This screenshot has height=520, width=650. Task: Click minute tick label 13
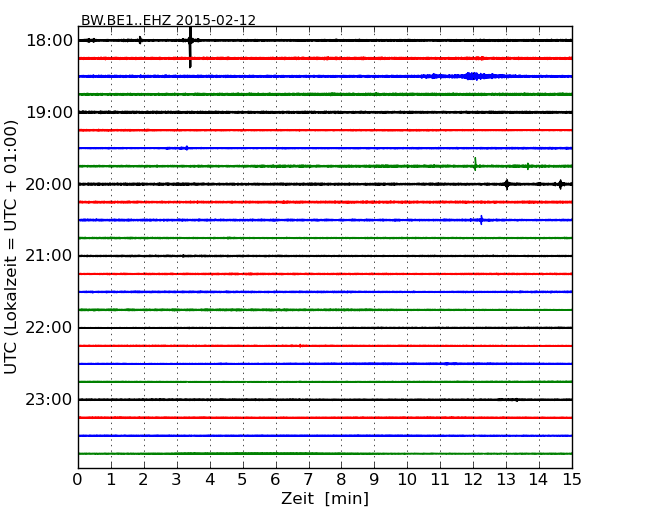click(x=506, y=480)
